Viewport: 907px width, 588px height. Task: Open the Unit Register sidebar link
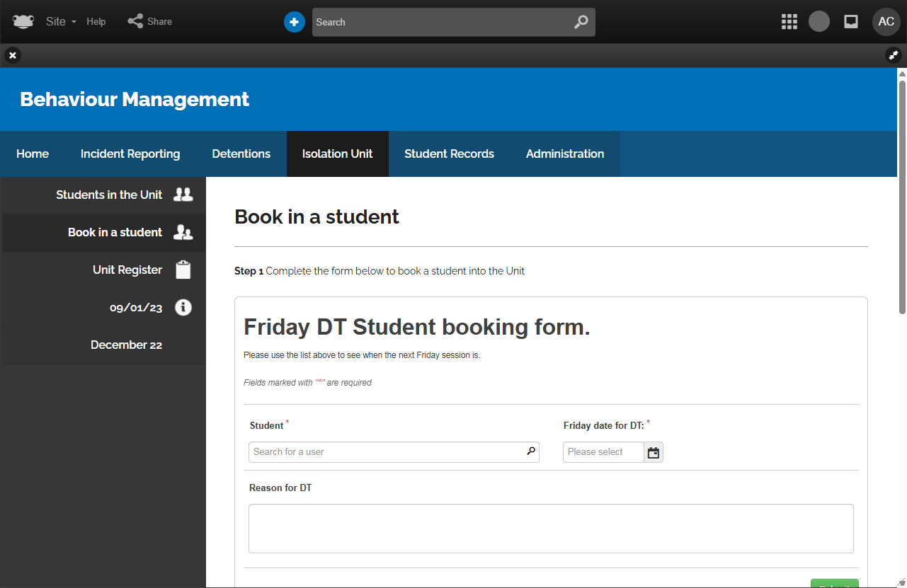(x=127, y=270)
